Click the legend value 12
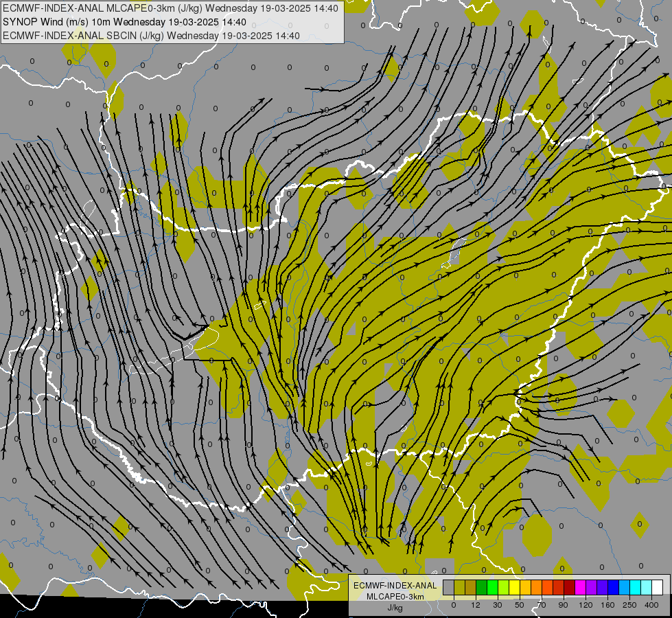This screenshot has width=672, height=618. point(476,605)
